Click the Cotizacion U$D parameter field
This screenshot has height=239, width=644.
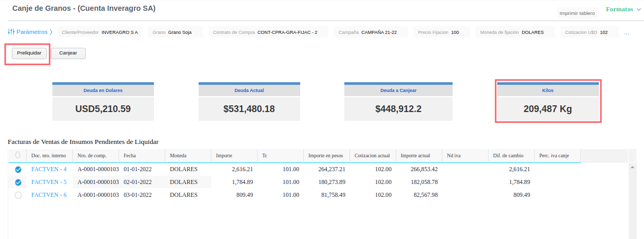click(x=589, y=32)
